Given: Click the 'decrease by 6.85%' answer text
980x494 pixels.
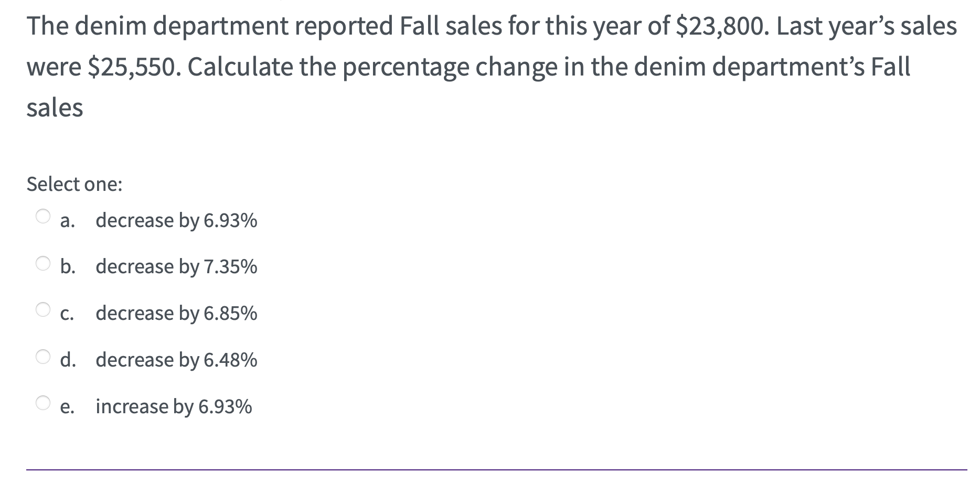Looking at the screenshot, I should (176, 314).
